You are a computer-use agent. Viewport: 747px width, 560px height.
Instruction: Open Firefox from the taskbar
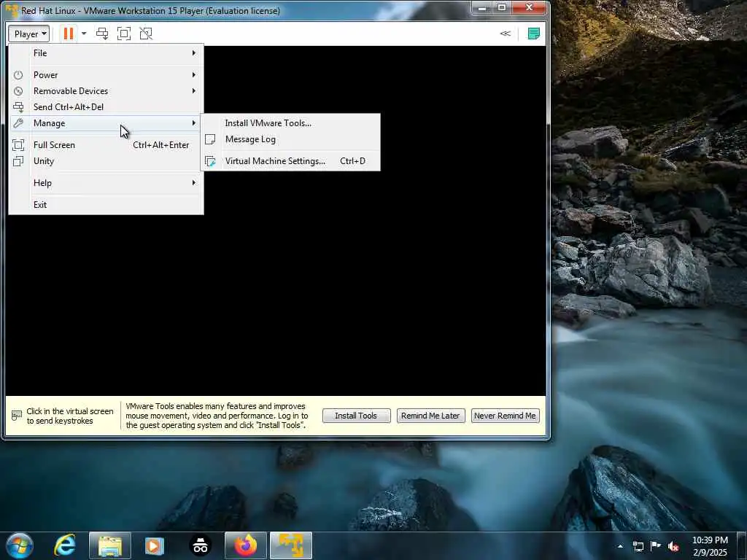(x=245, y=545)
